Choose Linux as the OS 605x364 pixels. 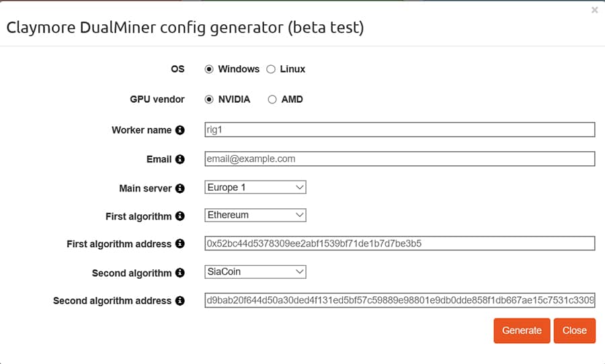pyautogui.click(x=271, y=69)
